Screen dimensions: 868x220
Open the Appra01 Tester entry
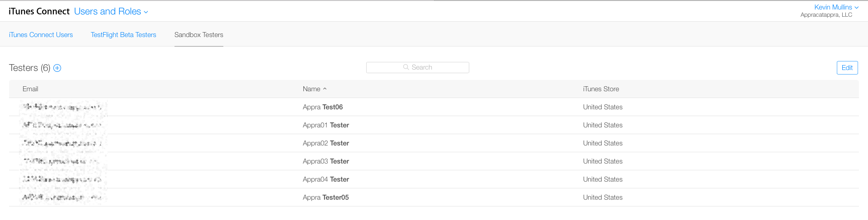pos(326,125)
